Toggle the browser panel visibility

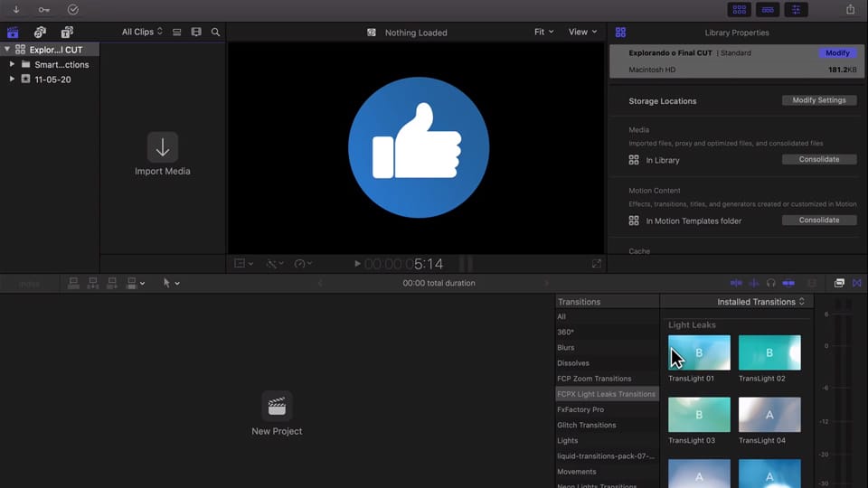tap(739, 9)
